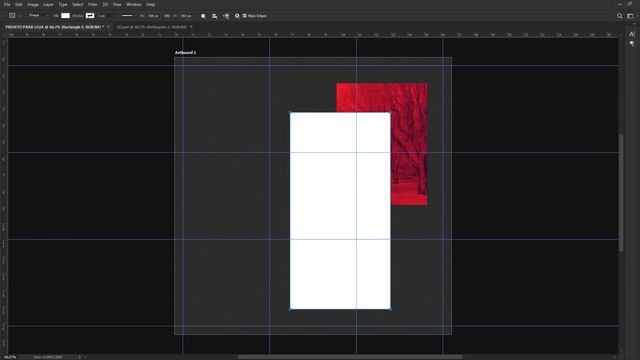Click the Rectangle tool preset icon
Viewport: 640px width, 360px height.
(12, 16)
